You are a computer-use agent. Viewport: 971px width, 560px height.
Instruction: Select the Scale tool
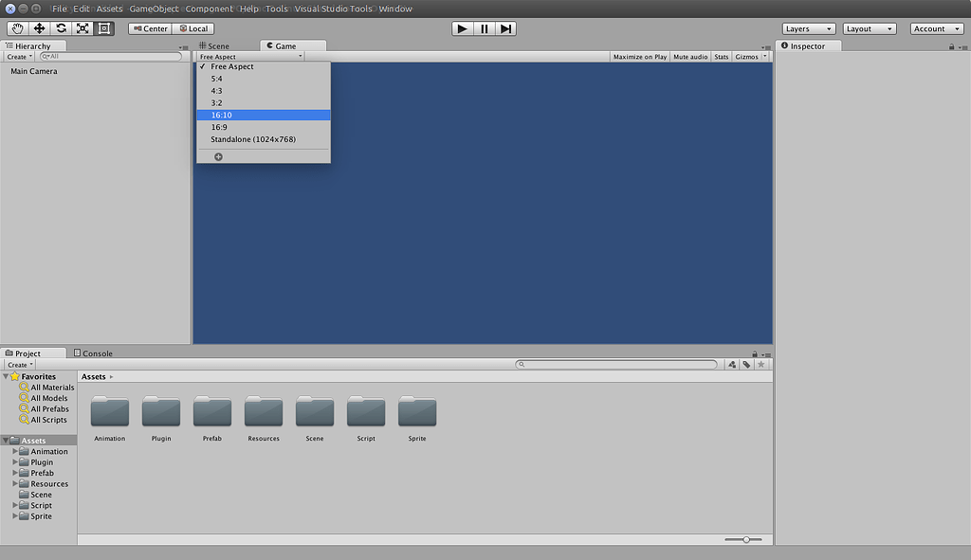click(x=82, y=27)
